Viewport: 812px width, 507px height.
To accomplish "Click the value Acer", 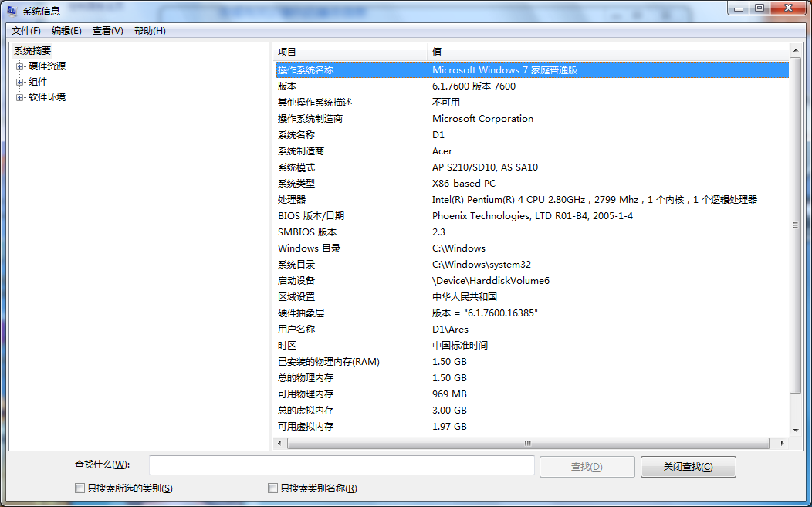I will coord(442,151).
